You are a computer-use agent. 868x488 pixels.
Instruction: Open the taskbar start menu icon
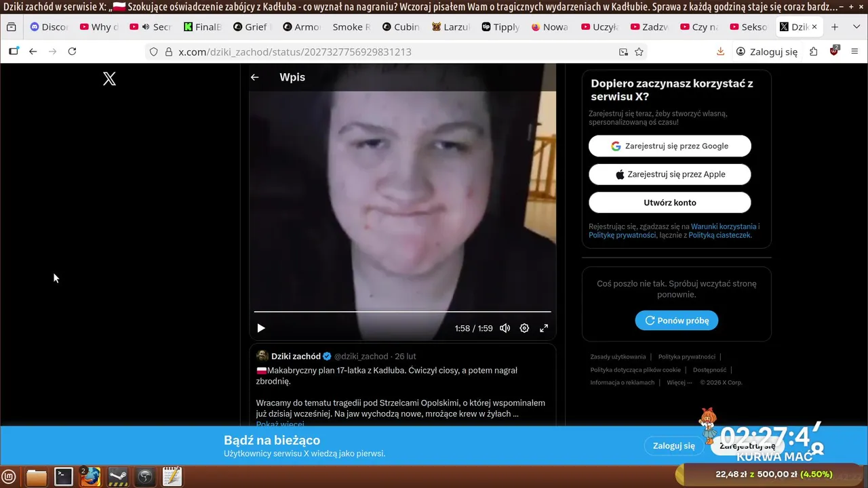pos(9,476)
